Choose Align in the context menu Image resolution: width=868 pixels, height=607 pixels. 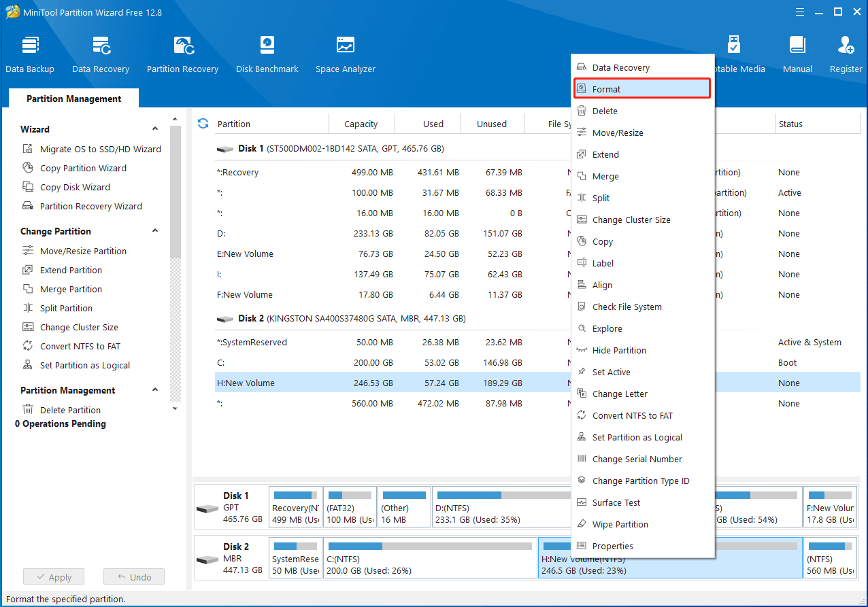pyautogui.click(x=642, y=285)
